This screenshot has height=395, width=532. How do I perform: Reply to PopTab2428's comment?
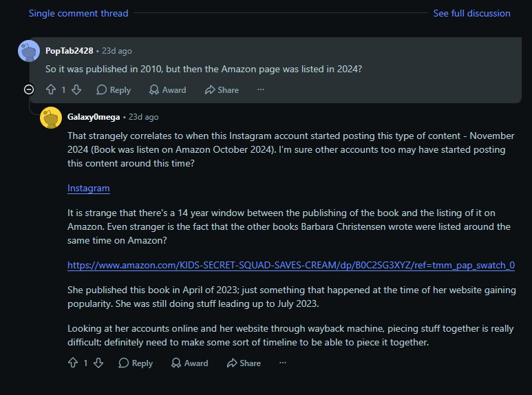click(x=114, y=89)
